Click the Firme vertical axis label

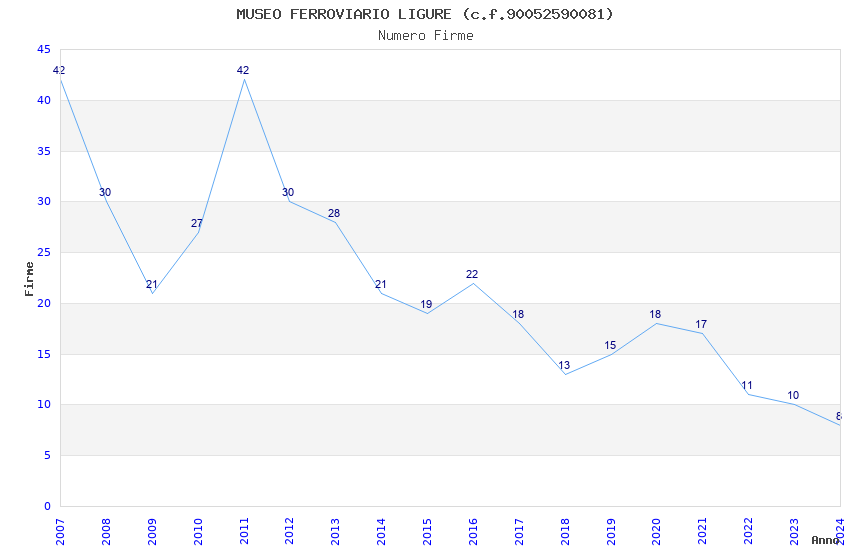click(x=29, y=279)
